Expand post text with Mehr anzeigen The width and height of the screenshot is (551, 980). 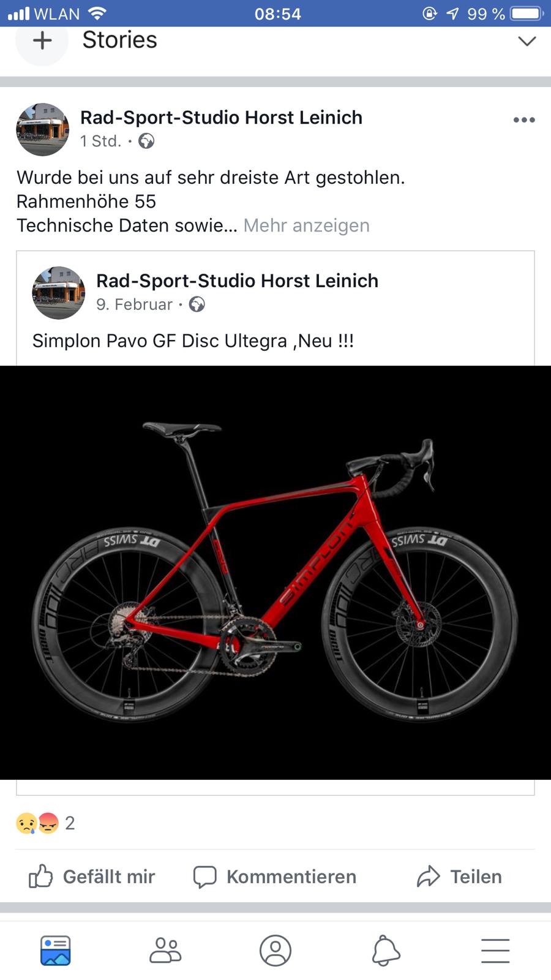[306, 225]
